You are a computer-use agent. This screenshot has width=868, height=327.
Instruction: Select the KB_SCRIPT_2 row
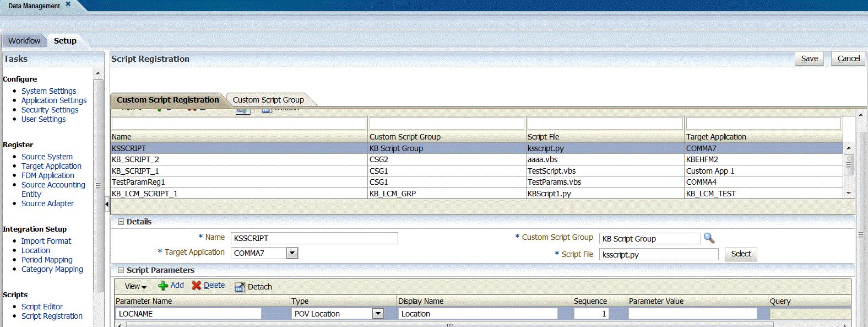pyautogui.click(x=476, y=159)
